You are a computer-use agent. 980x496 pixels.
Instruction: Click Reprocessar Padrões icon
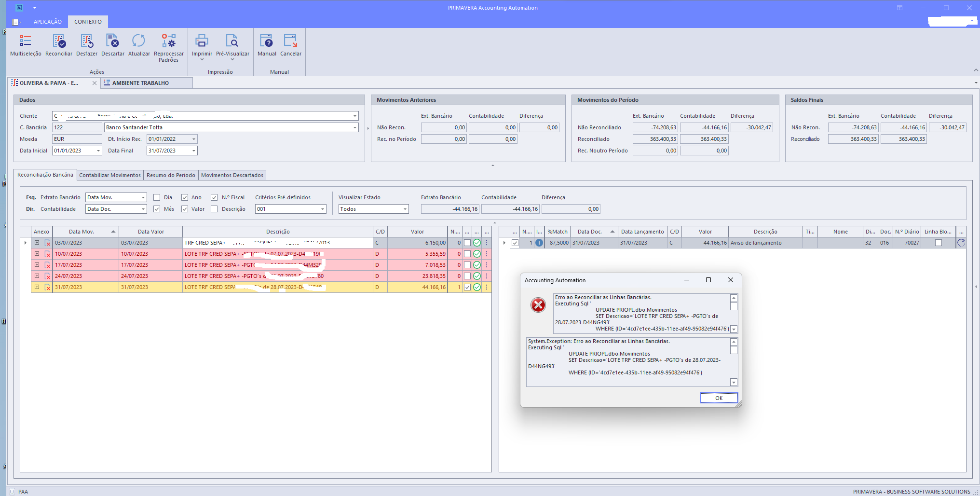(169, 41)
